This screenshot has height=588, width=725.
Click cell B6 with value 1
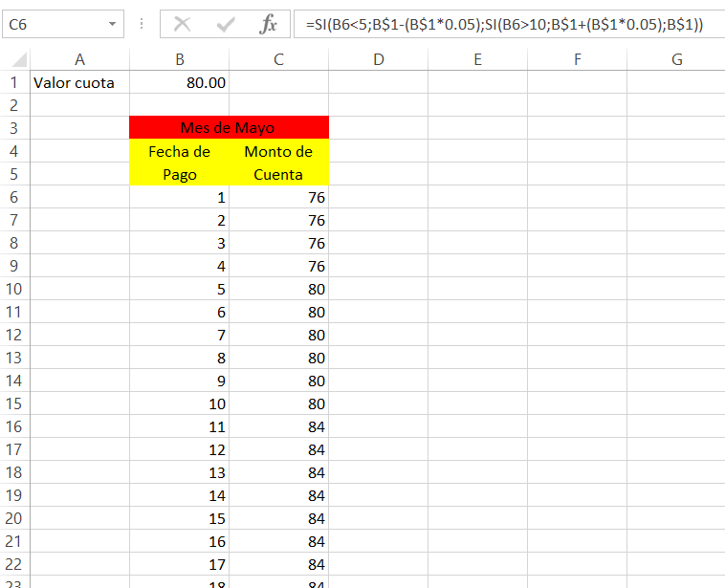[180, 197]
